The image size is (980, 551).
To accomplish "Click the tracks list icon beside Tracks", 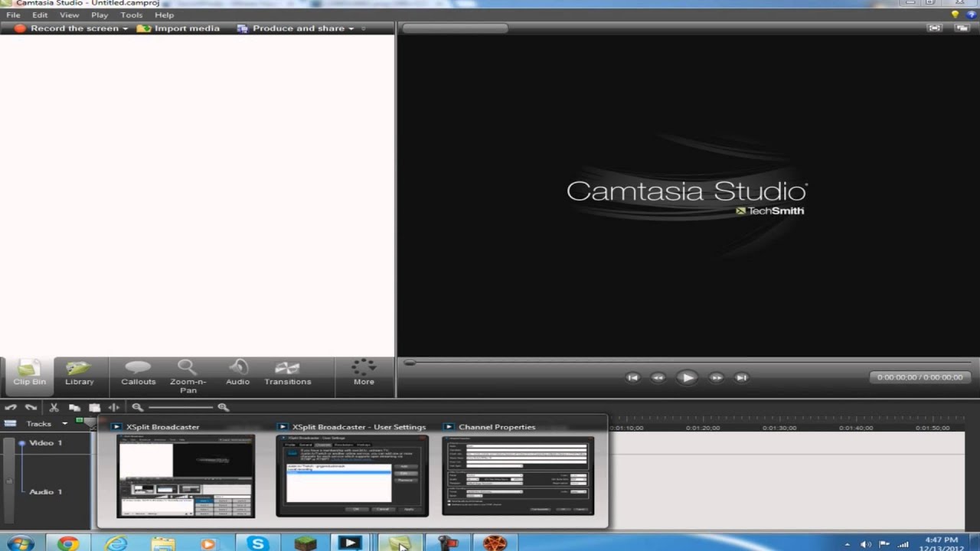I will coord(11,423).
